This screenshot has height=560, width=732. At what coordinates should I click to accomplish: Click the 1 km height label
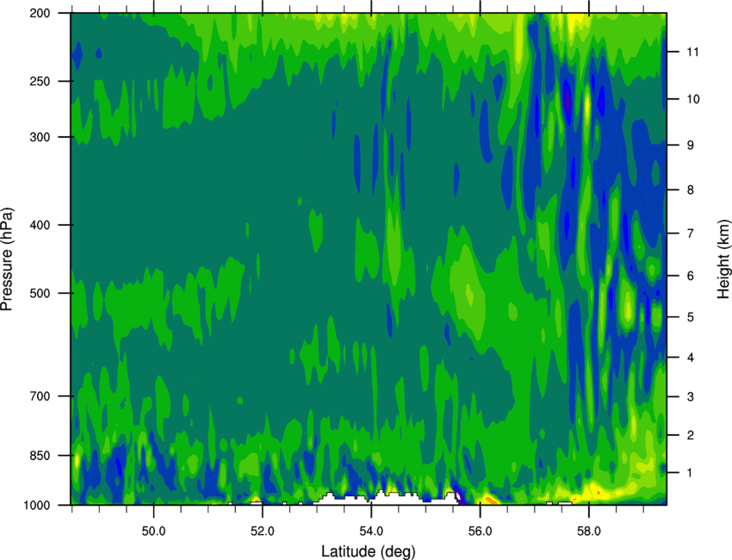691,473
